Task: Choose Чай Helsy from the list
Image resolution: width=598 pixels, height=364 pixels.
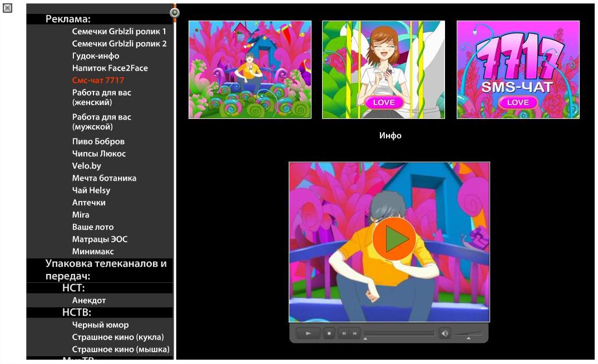Action: 91,190
